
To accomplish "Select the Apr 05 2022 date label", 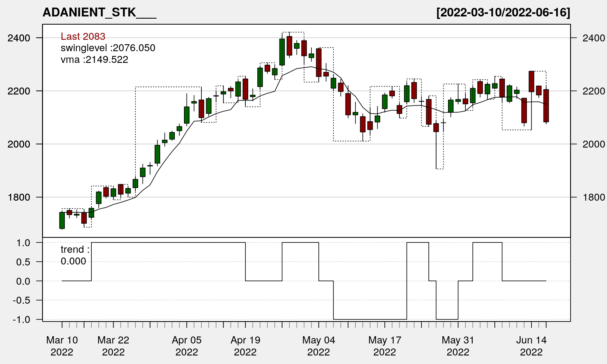I will tap(187, 346).
